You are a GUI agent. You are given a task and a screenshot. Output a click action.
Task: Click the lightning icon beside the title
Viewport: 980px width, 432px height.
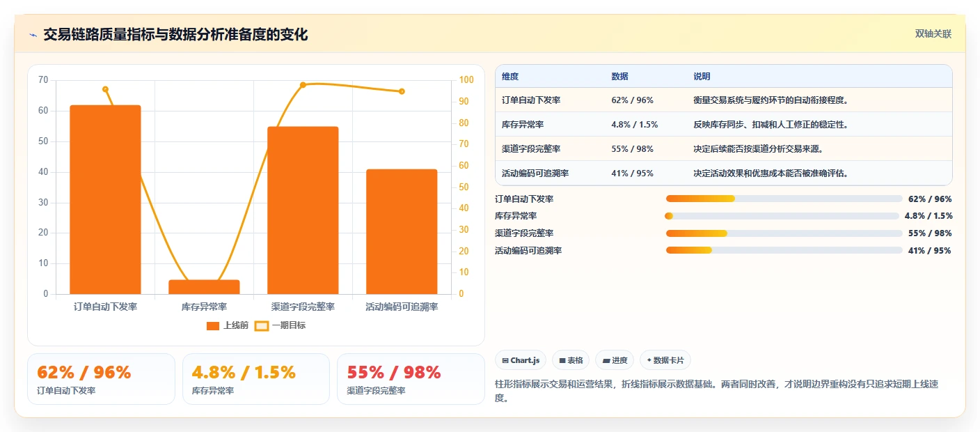(33, 35)
